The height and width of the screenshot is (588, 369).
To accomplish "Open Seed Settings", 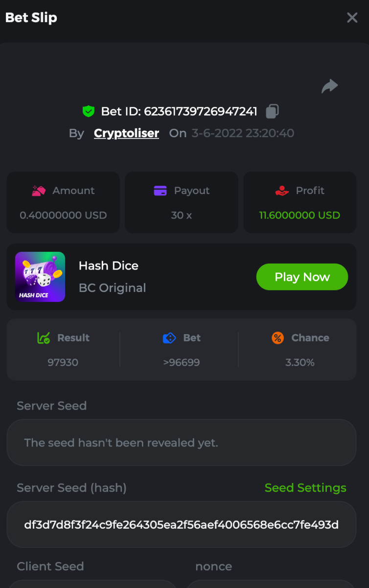I will click(305, 488).
